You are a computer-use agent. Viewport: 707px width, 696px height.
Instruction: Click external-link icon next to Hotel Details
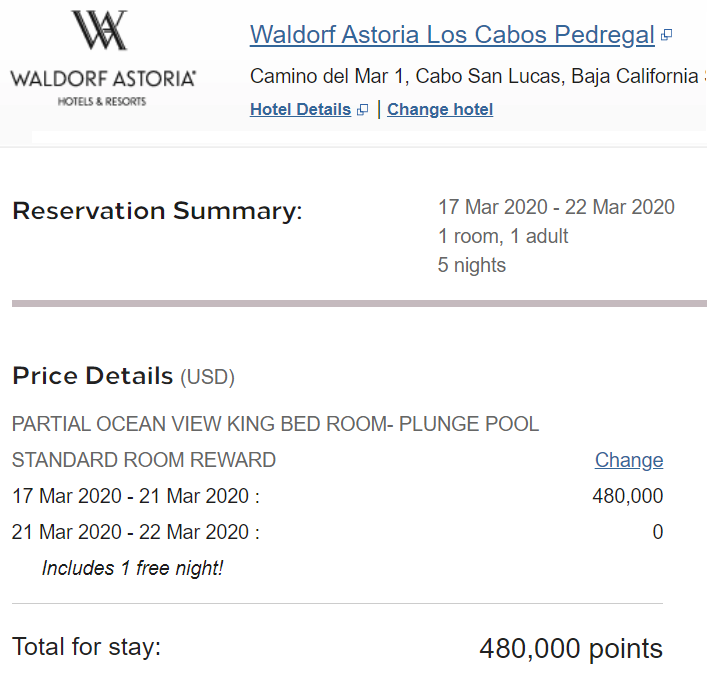click(x=363, y=110)
